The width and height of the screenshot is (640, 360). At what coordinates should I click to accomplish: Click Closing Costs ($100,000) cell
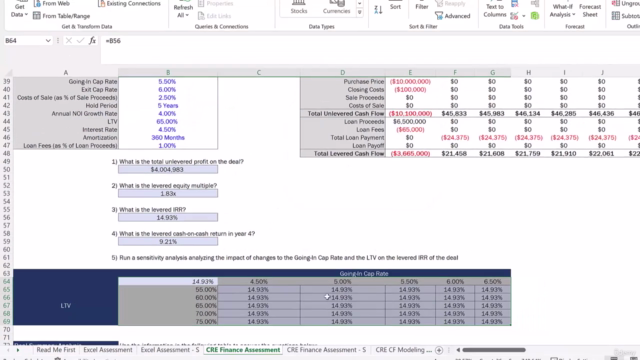click(410, 89)
